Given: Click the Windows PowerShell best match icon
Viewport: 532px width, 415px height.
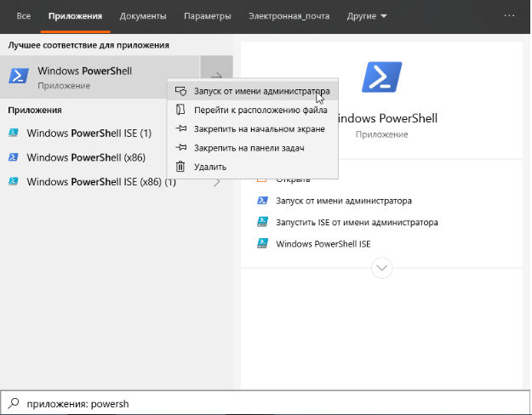Looking at the screenshot, I should coord(19,76).
